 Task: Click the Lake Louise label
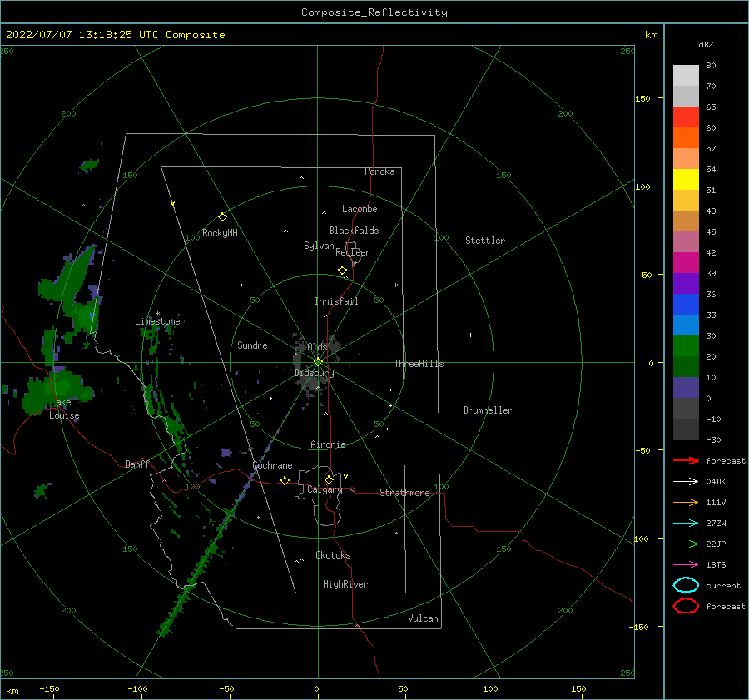pyautogui.click(x=64, y=409)
